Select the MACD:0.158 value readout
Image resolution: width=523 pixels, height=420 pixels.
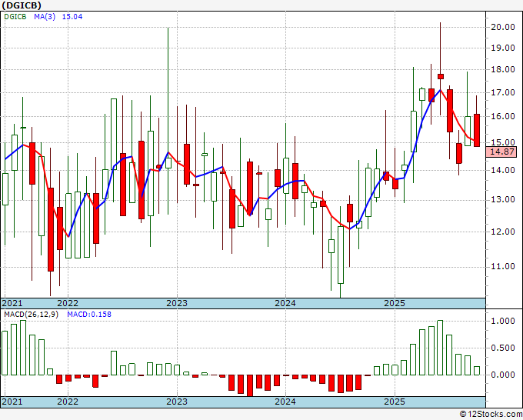click(x=89, y=315)
